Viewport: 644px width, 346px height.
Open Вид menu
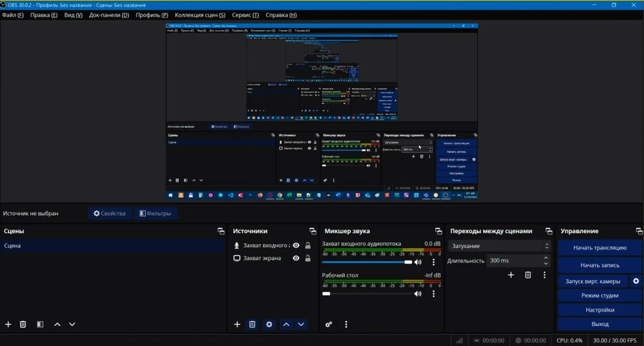click(73, 15)
